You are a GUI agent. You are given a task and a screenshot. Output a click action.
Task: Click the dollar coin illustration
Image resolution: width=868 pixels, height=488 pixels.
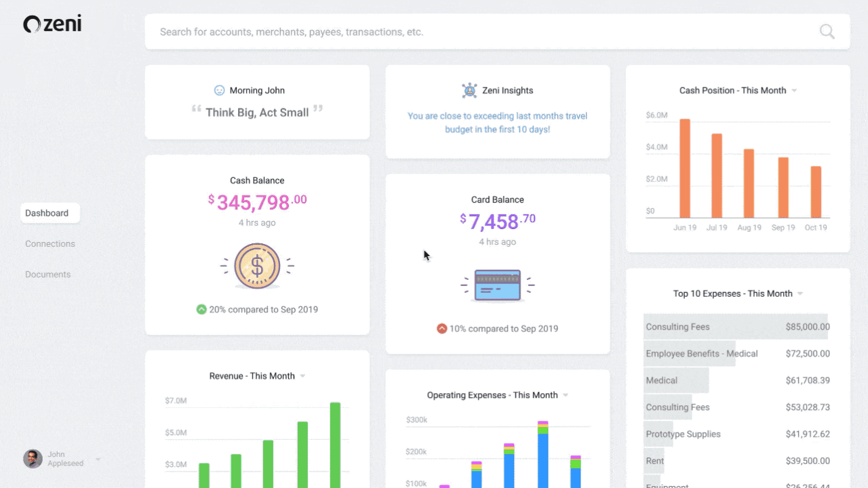tap(257, 266)
